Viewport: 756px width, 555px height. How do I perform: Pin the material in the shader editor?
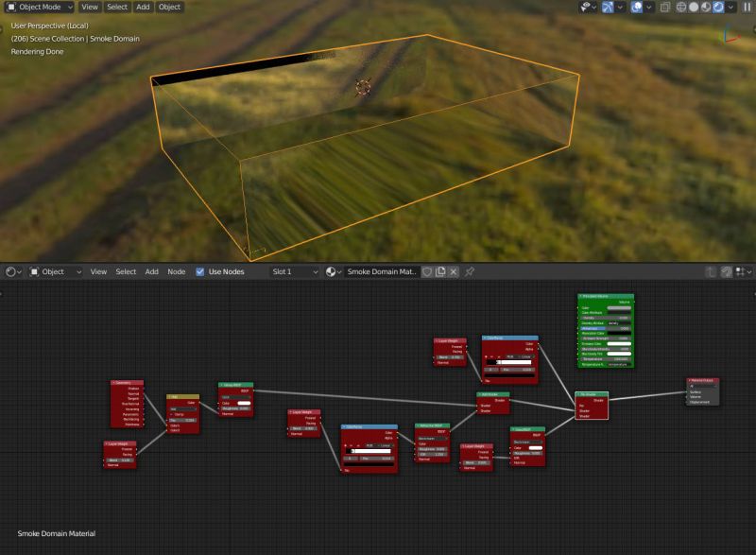(x=470, y=271)
